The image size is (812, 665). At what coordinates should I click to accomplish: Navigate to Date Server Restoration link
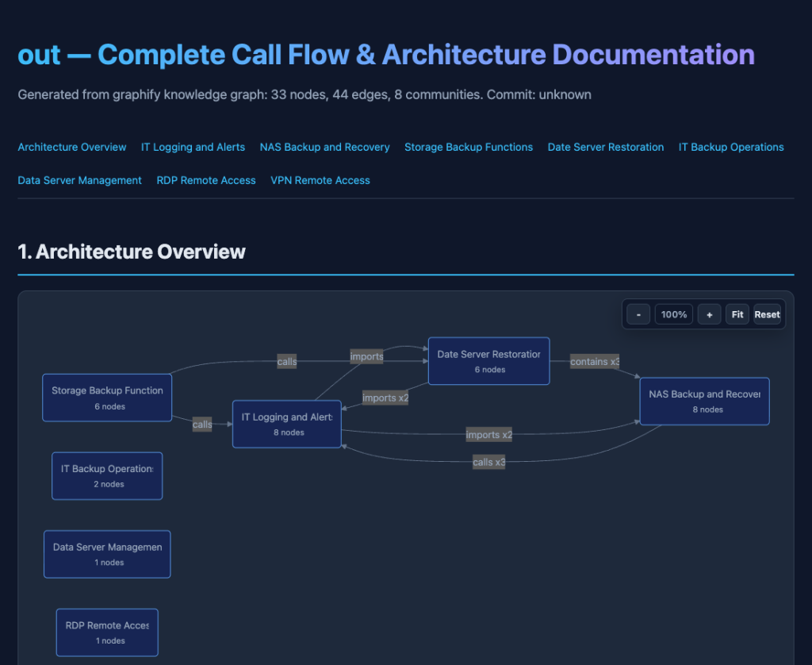[606, 147]
